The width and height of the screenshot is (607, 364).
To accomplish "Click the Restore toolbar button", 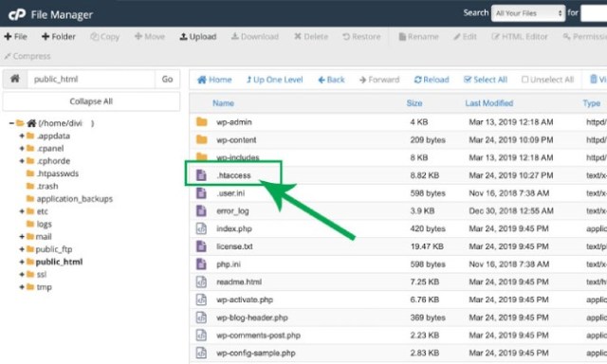I will click(x=361, y=37).
